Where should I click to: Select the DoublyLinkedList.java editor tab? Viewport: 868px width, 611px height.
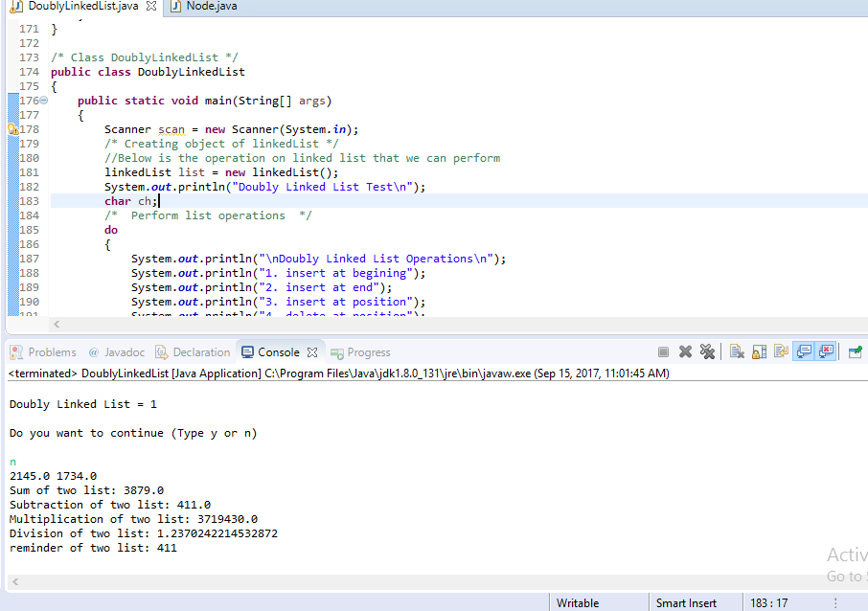point(83,7)
